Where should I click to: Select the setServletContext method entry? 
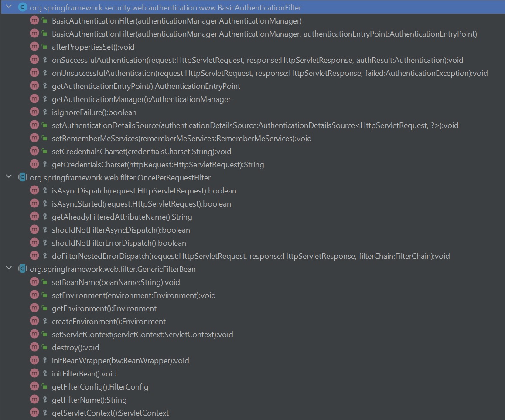[142, 335]
